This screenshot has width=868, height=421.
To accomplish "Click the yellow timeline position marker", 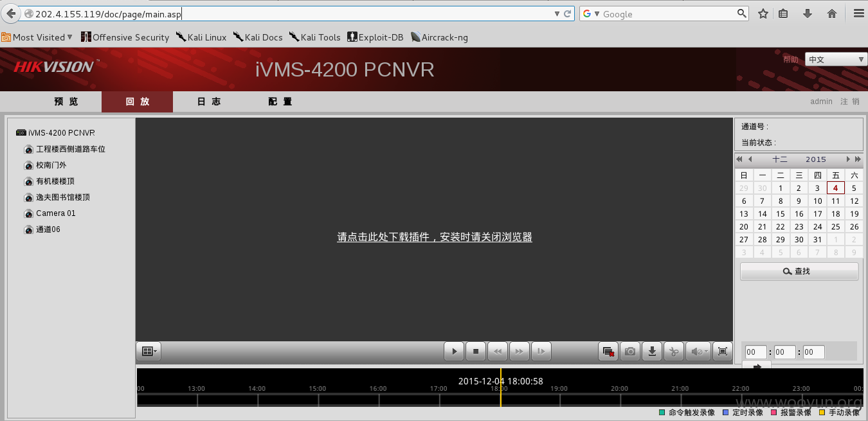I will tap(500, 388).
